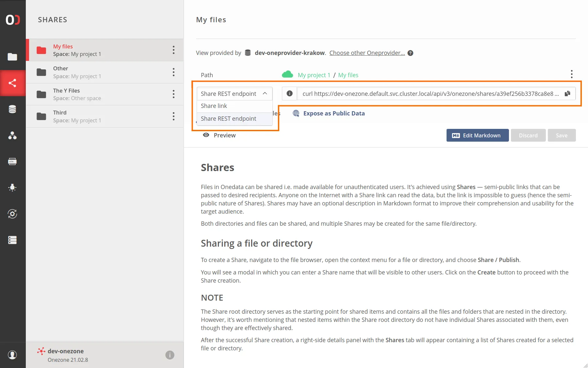The image size is (588, 368).
Task: Select Share link from the dropdown
Action: point(214,106)
